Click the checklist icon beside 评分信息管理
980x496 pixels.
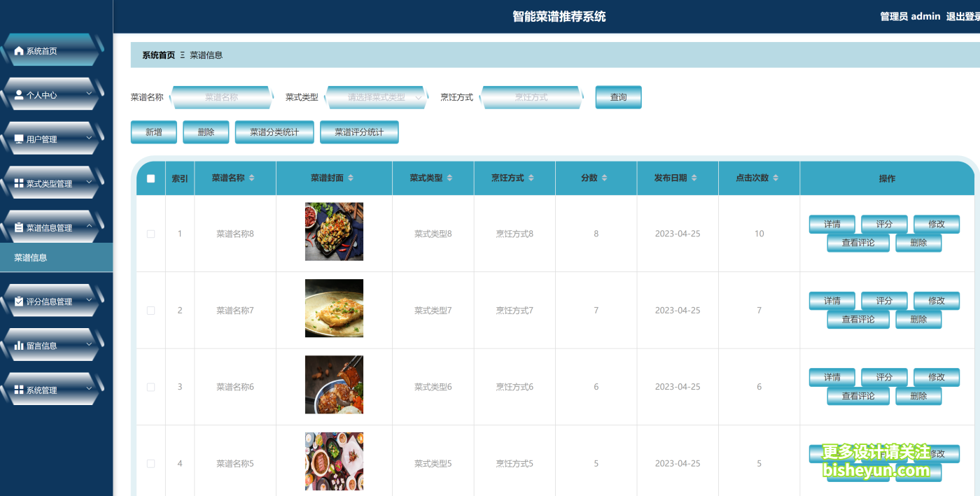(x=19, y=300)
